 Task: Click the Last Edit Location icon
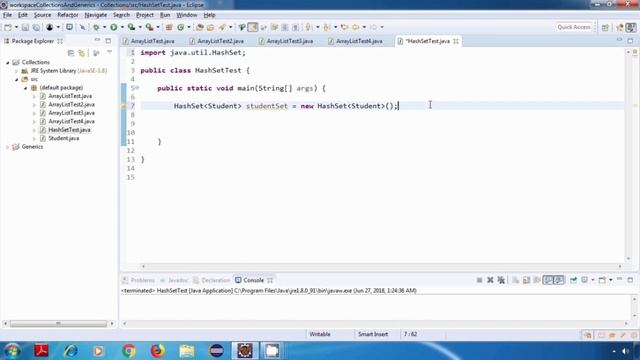pos(345,27)
